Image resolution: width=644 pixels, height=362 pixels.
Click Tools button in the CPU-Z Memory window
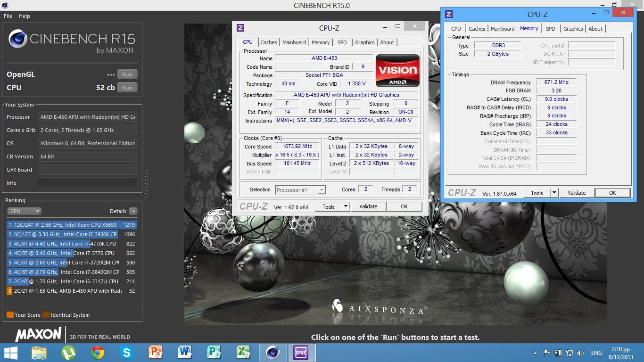(x=537, y=193)
